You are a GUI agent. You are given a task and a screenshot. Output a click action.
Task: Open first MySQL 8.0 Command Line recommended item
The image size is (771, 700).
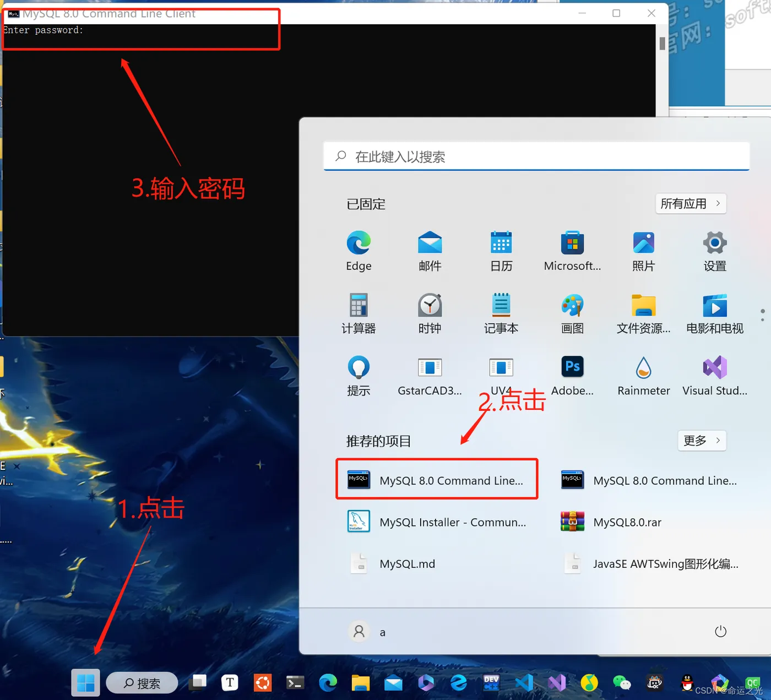coord(437,480)
